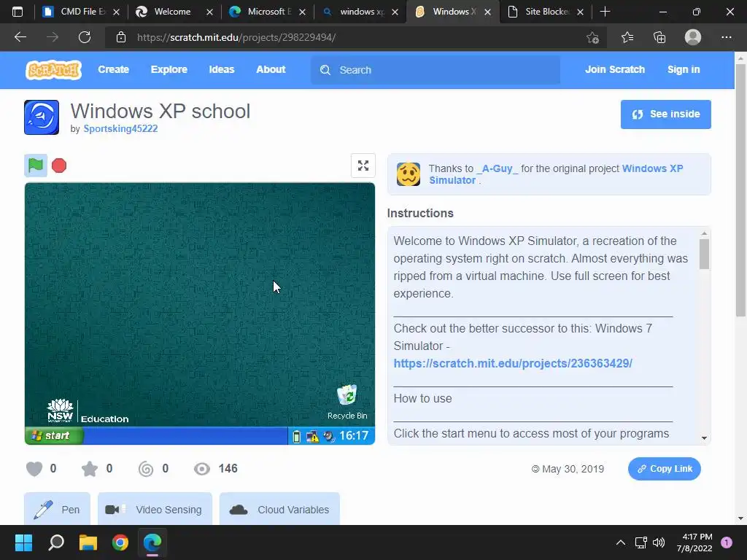Open the Ideas menu item
This screenshot has width=747, height=560.
tap(222, 69)
